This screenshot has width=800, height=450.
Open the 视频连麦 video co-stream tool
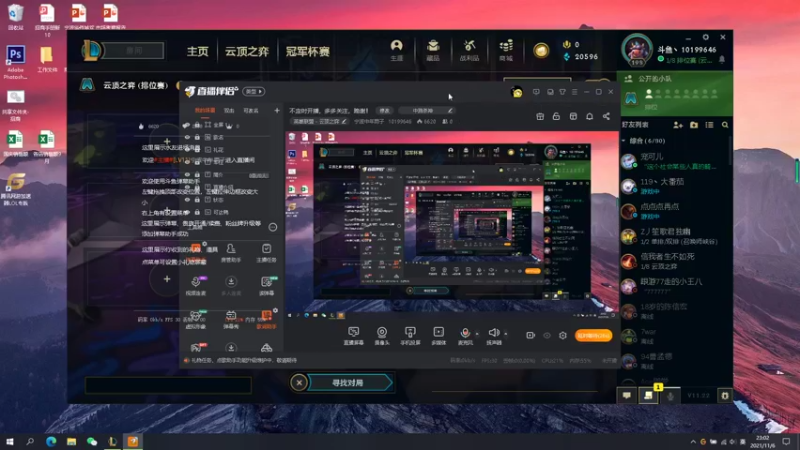pyautogui.click(x=196, y=286)
